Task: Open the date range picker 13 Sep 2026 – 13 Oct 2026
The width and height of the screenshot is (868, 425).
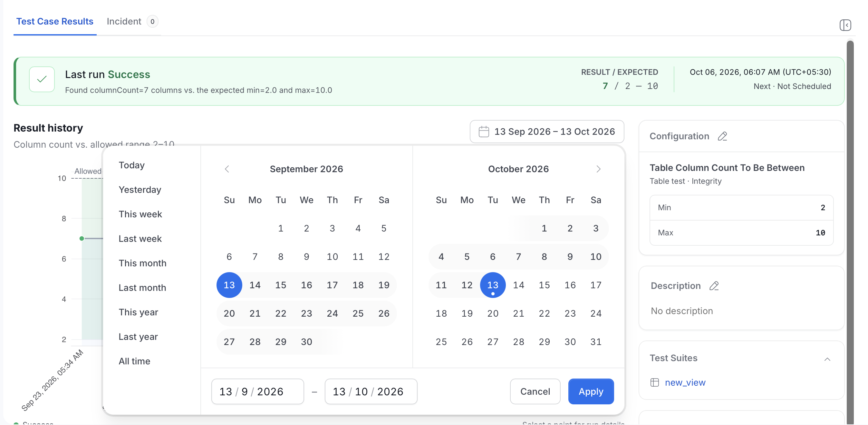Action: 546,132
